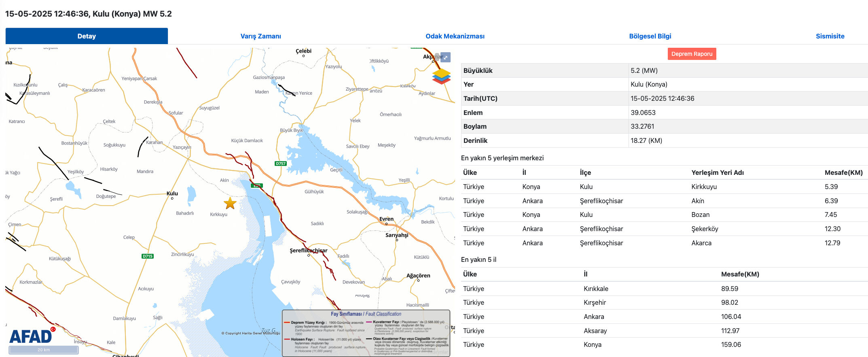Click the Fay Sınıflaması legend box
This screenshot has width=868, height=357.
[x=366, y=333]
